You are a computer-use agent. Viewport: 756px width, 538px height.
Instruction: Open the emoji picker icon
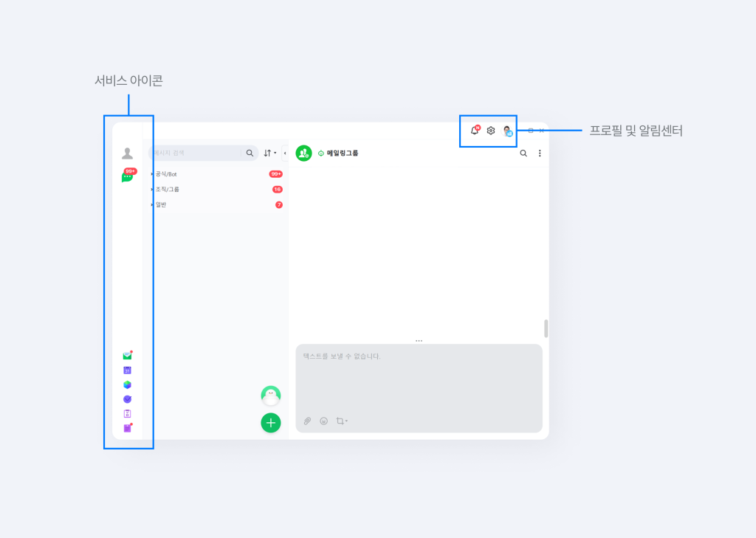[x=323, y=421]
